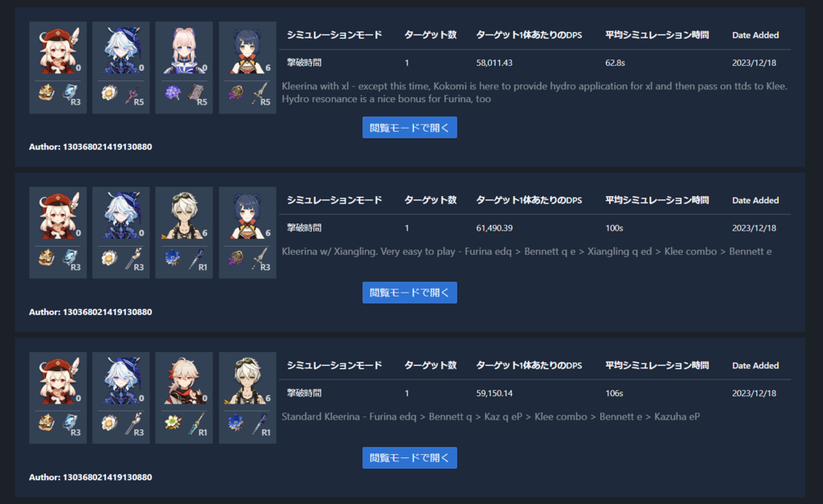
Task: Click Kokomi portrait in first team
Action: [x=184, y=51]
